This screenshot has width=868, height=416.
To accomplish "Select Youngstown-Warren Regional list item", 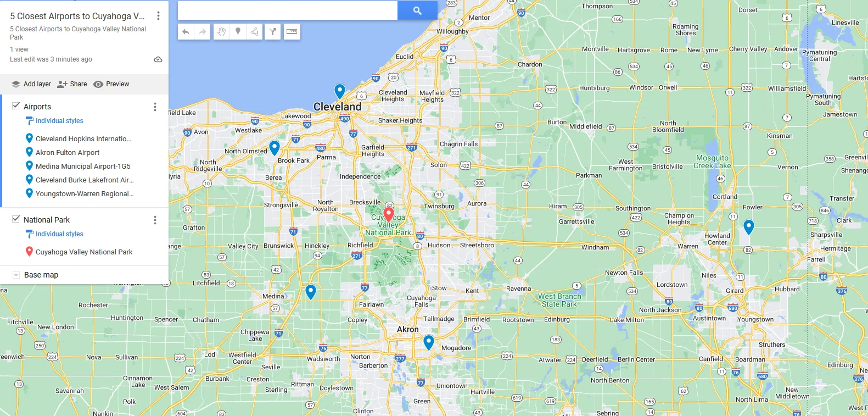I will click(83, 193).
